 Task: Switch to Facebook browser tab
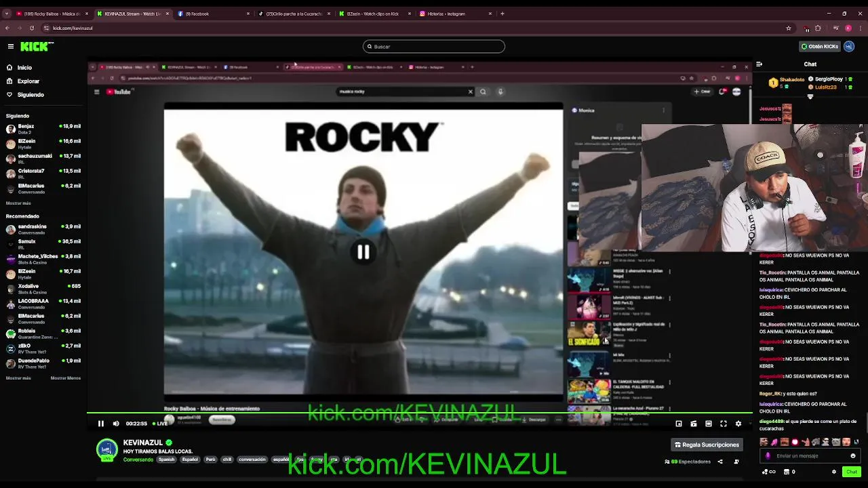point(214,14)
